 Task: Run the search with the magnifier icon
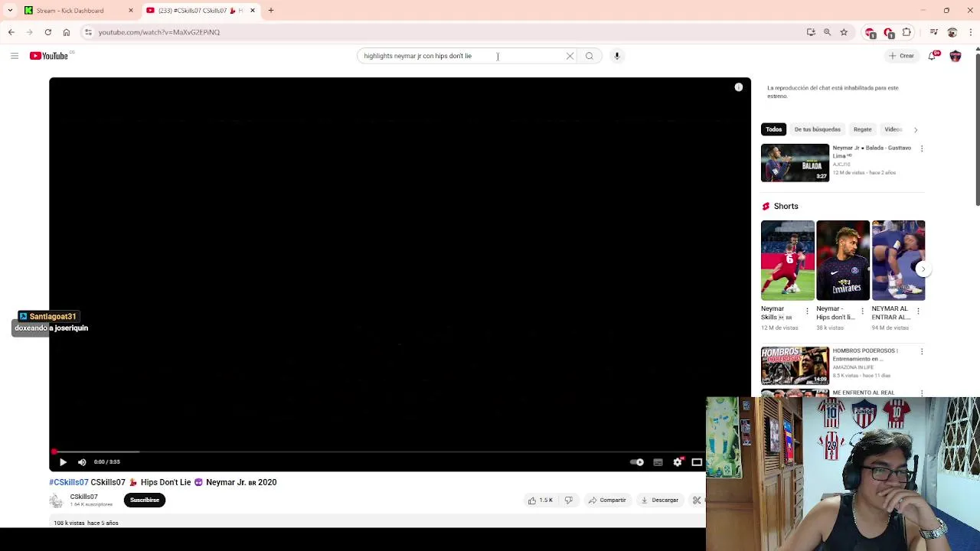(x=590, y=56)
